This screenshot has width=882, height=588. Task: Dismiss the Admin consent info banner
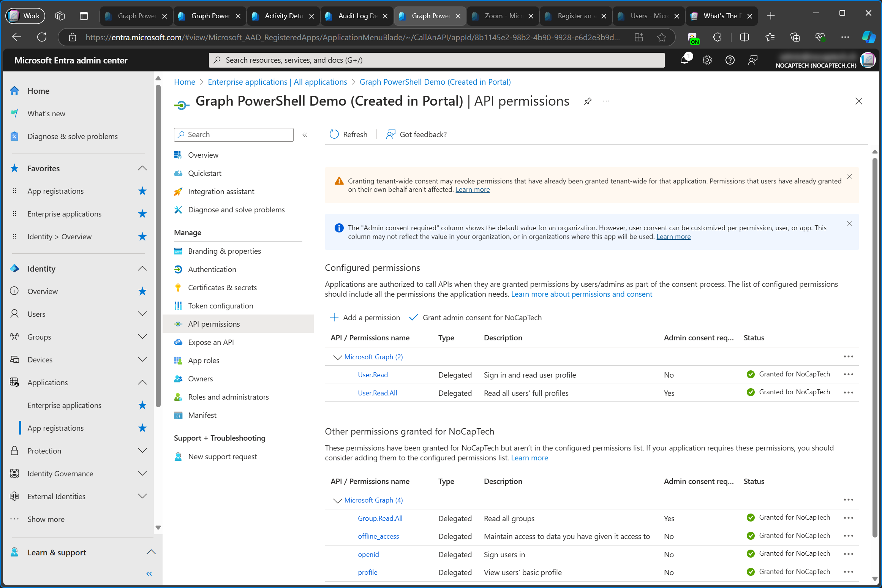(849, 224)
